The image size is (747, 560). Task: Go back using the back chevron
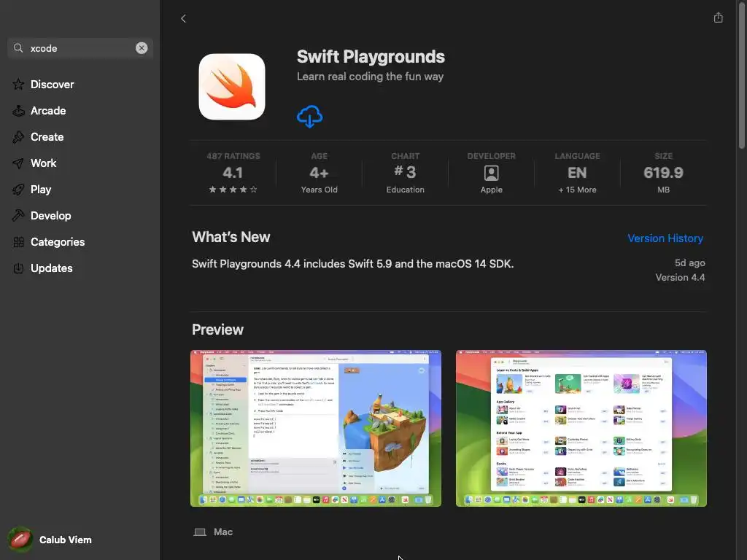pyautogui.click(x=183, y=18)
